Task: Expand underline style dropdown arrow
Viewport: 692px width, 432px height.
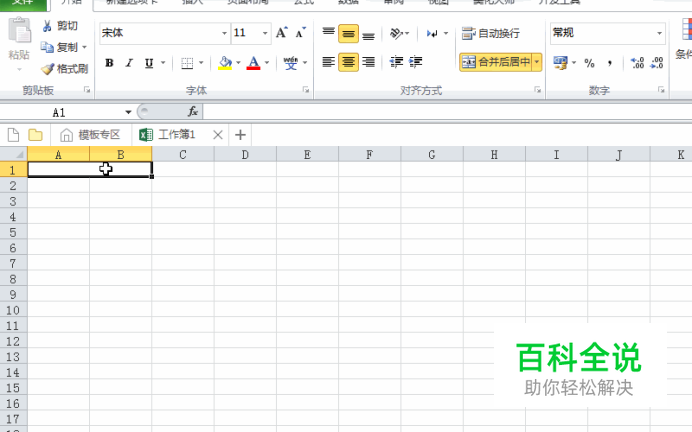Action: [163, 63]
